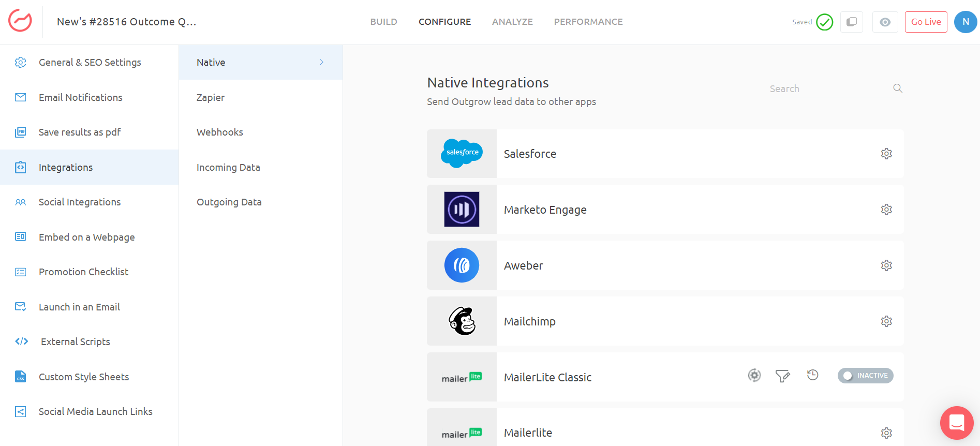Open the user avatar menu
Image resolution: width=980 pixels, height=446 pixels.
[965, 22]
